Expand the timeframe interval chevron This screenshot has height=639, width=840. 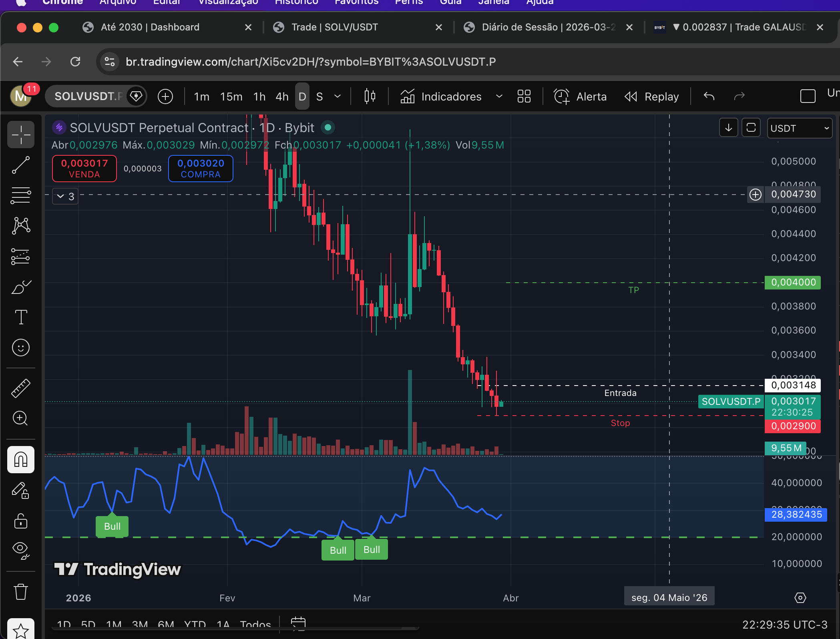pyautogui.click(x=338, y=96)
